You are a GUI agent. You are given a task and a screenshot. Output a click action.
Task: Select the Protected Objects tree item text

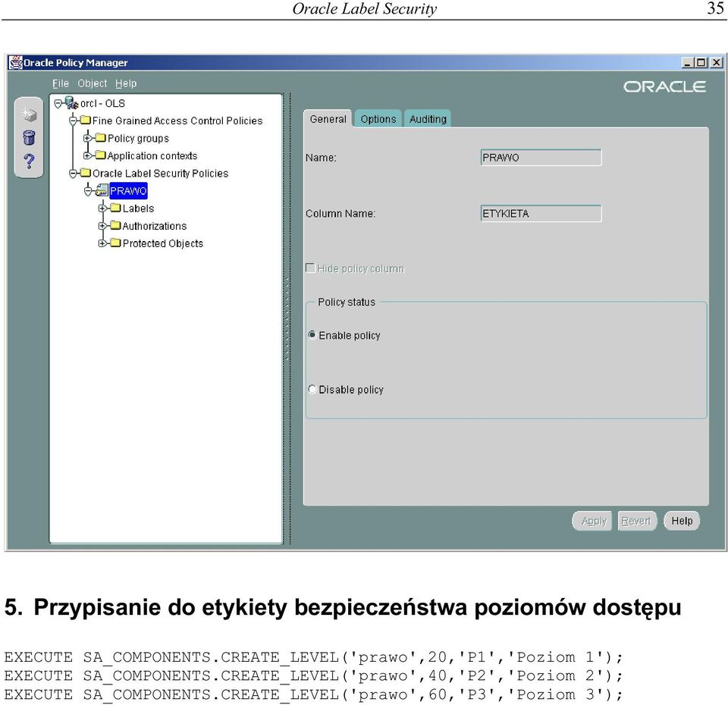(163, 243)
